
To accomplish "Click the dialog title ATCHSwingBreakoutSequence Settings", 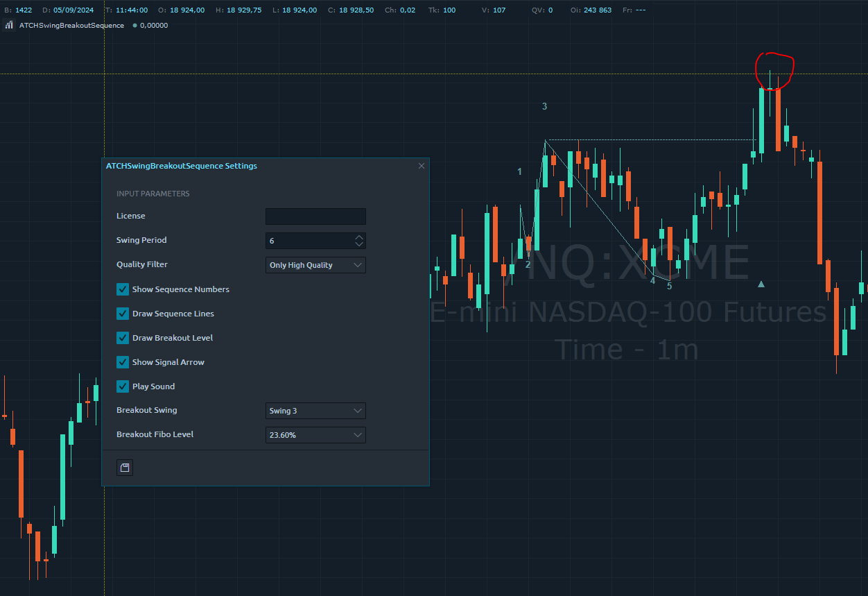I will point(181,166).
